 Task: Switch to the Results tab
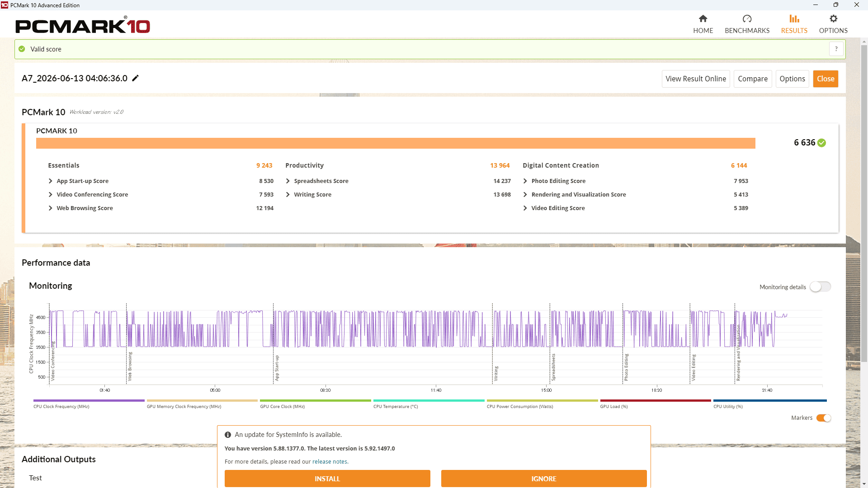[794, 24]
